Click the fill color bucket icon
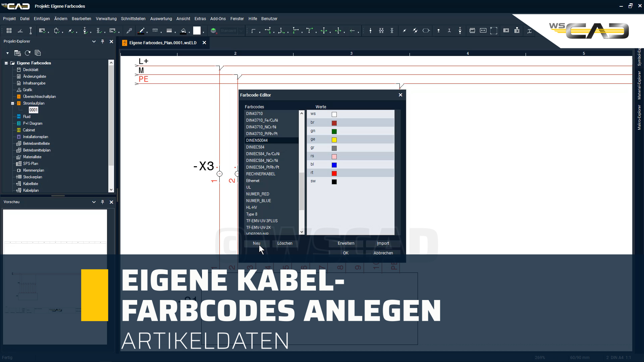This screenshot has width=644, height=362. pyautogui.click(x=184, y=31)
